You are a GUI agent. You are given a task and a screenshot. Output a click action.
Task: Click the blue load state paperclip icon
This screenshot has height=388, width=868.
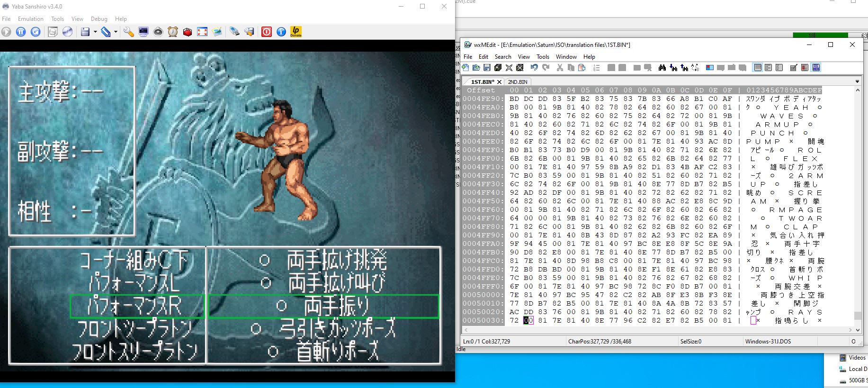click(x=106, y=32)
